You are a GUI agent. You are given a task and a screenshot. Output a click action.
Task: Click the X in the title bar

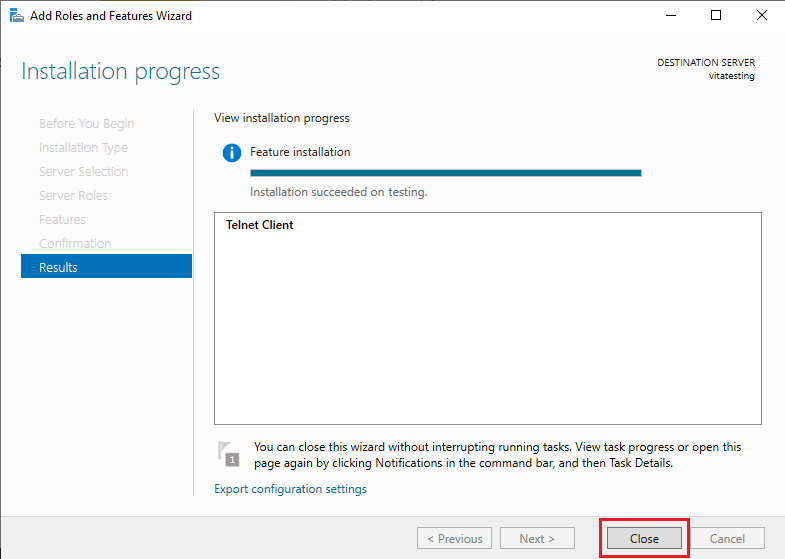pyautogui.click(x=761, y=16)
